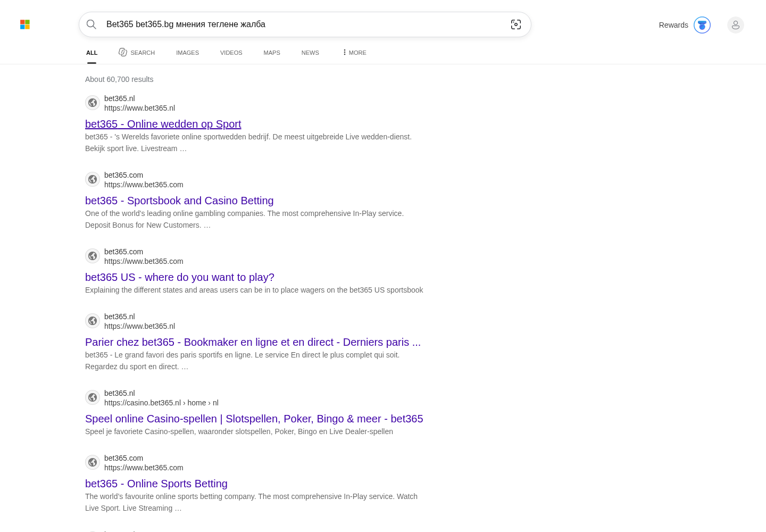Open the SEARCH tab label
This screenshot has width=766, height=532.
pos(143,53)
